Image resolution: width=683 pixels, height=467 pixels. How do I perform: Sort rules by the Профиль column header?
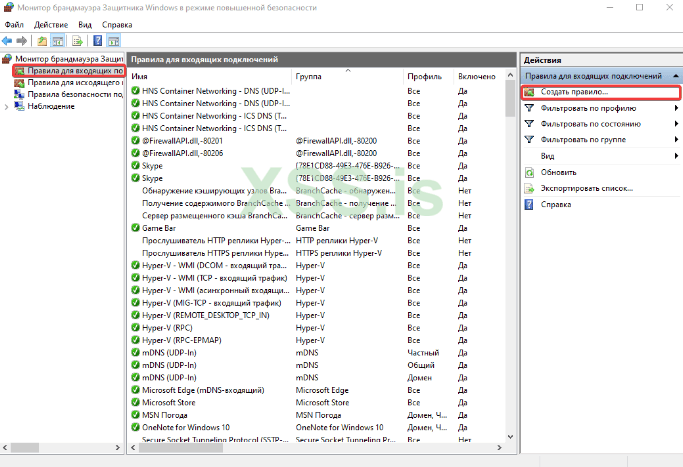[x=428, y=76]
